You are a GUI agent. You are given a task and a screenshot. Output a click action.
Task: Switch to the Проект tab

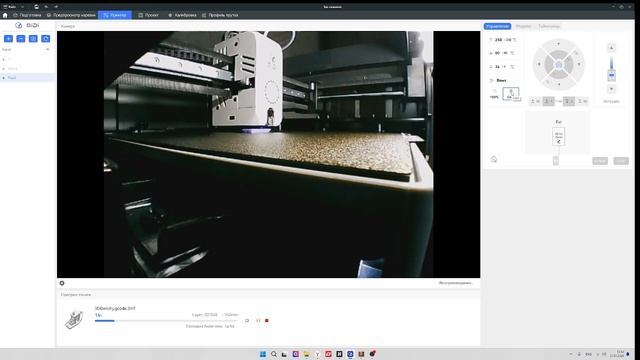(149, 15)
